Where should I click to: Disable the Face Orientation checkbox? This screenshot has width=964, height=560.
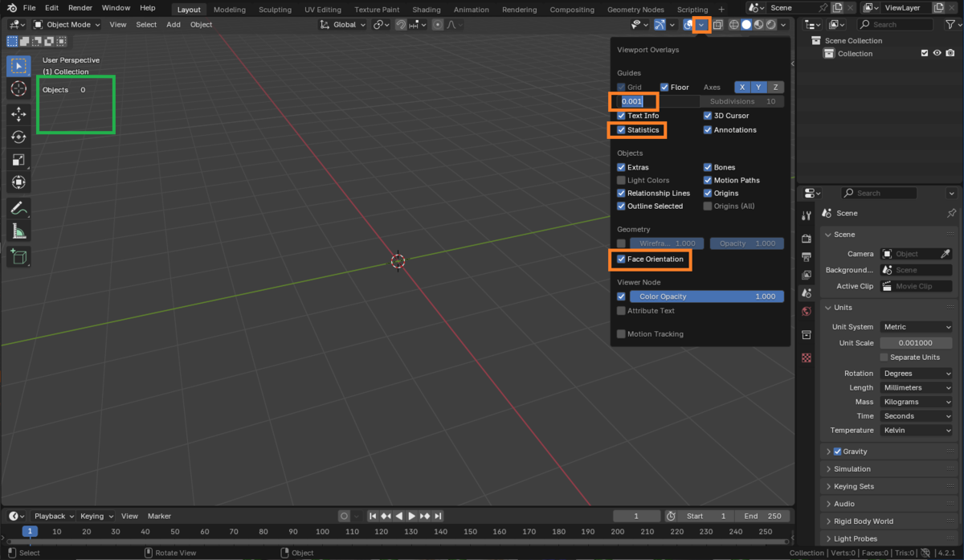click(621, 260)
